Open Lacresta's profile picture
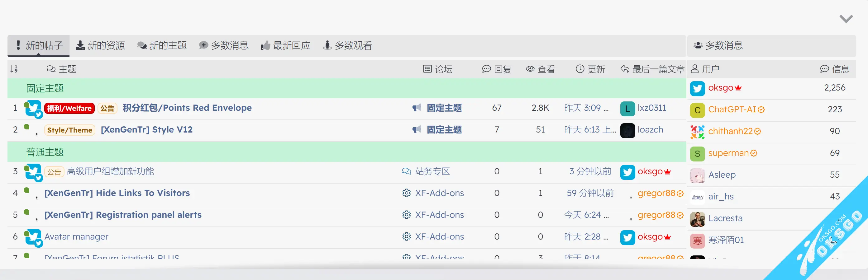The image size is (868, 280). click(x=697, y=219)
